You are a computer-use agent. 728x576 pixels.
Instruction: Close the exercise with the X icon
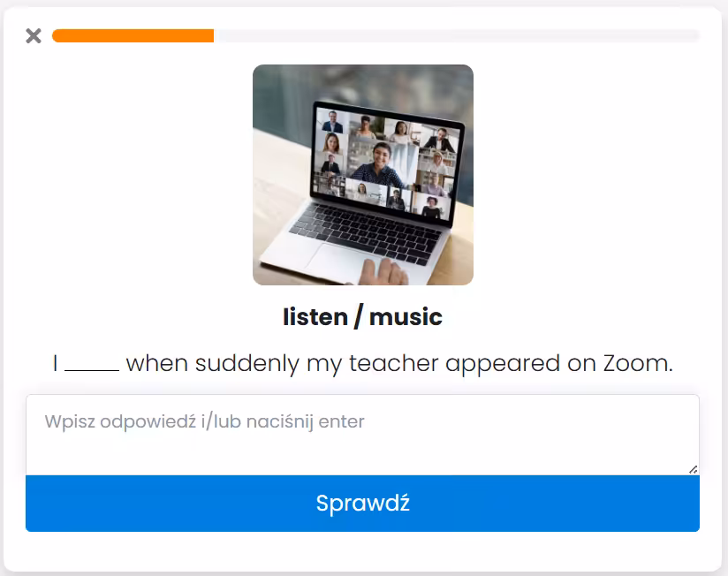34,35
